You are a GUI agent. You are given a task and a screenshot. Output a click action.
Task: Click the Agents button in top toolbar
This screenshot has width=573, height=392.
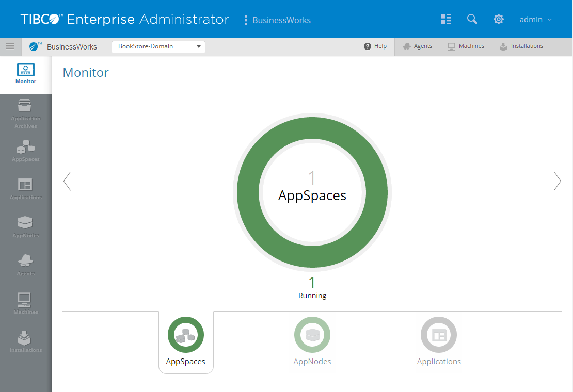pos(417,46)
